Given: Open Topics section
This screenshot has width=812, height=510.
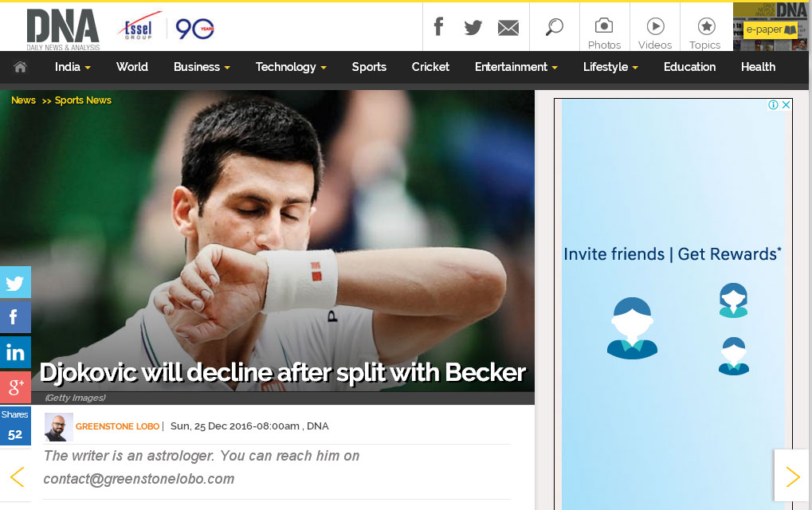Looking at the screenshot, I should click(x=705, y=33).
